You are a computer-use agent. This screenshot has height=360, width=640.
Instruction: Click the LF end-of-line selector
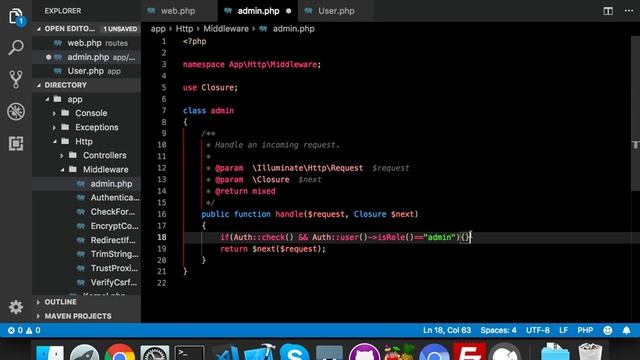point(564,330)
